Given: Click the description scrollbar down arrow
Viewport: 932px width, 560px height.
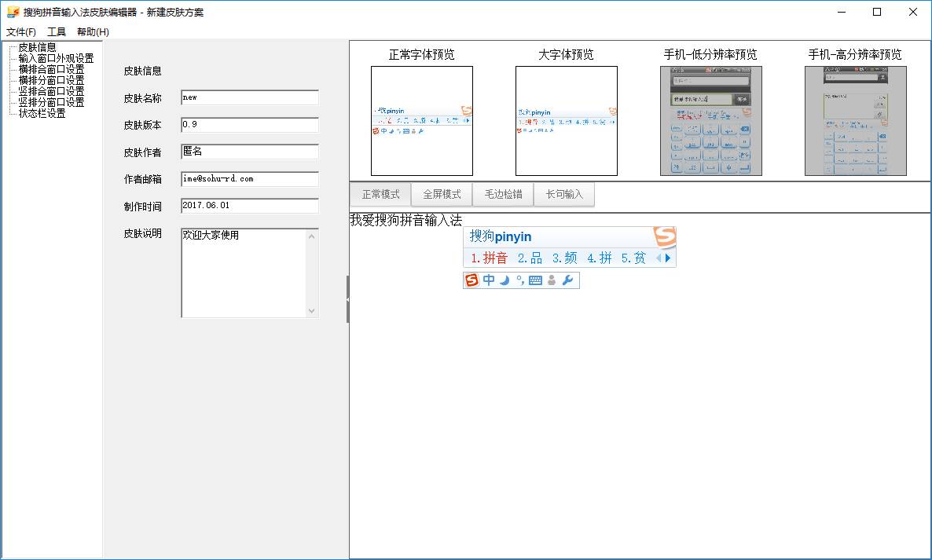Looking at the screenshot, I should click(x=312, y=310).
